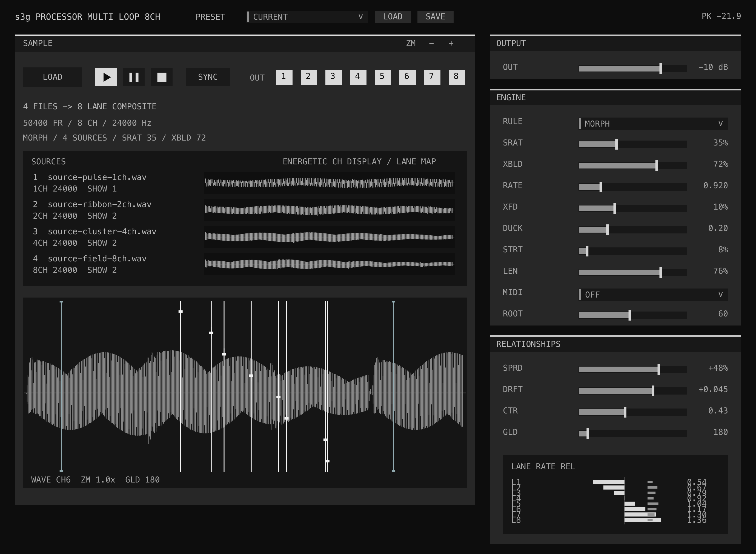Click the RATE value 0.920
The width and height of the screenshot is (756, 554).
pos(715,186)
